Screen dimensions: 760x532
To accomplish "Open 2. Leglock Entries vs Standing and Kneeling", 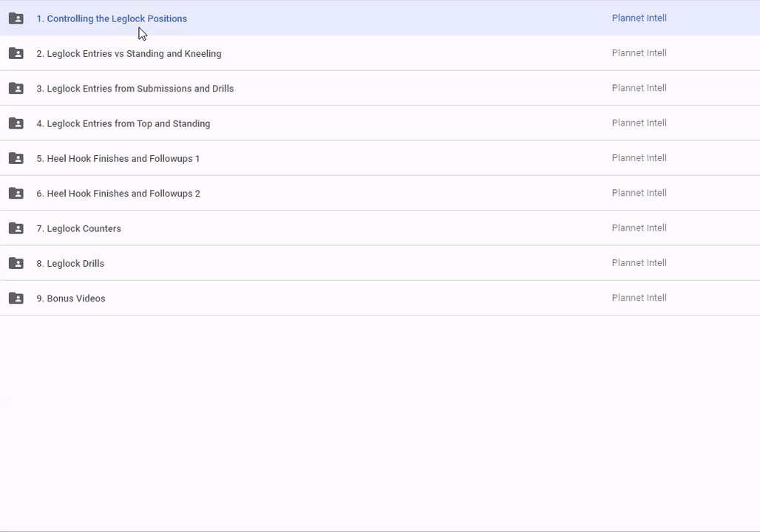I will [x=129, y=53].
